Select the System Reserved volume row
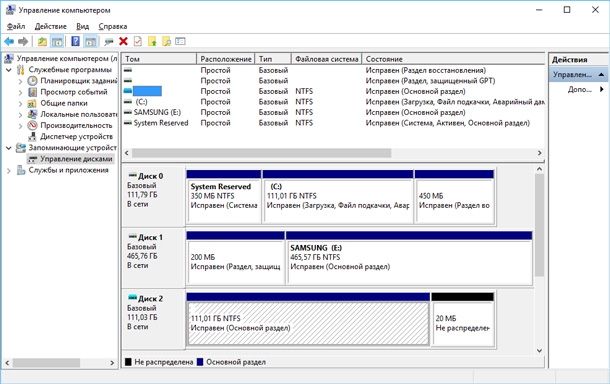The width and height of the screenshot is (610, 384). point(333,123)
